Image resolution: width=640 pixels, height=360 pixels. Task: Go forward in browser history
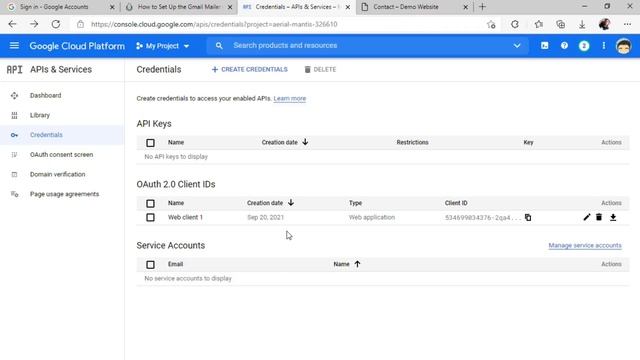[x=34, y=24]
